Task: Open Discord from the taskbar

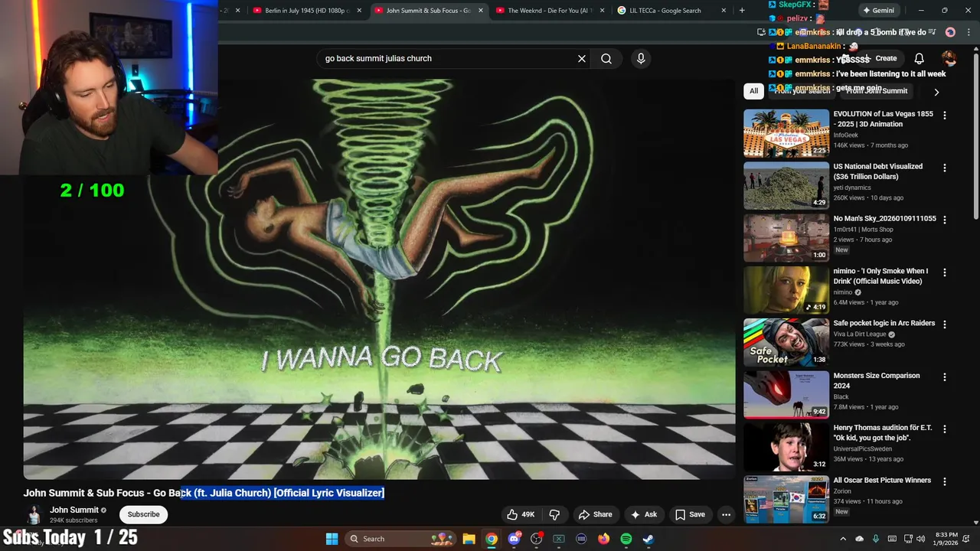Action: pyautogui.click(x=514, y=539)
